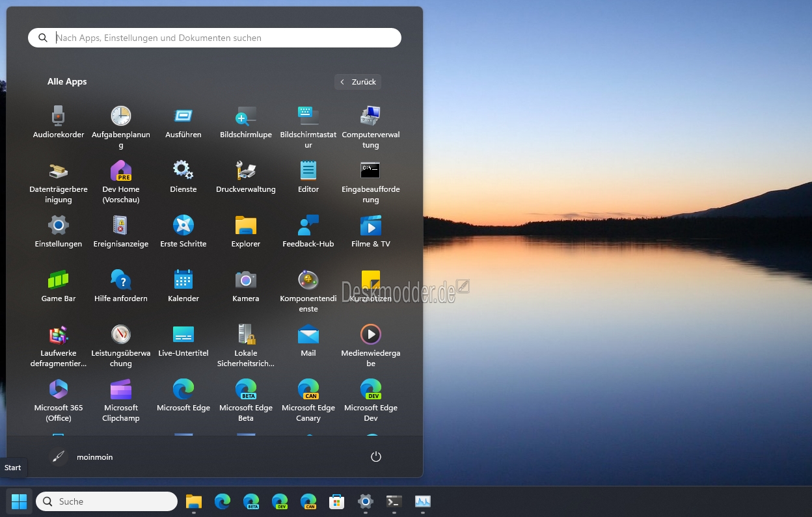The height and width of the screenshot is (517, 812).
Task: Launch the Kamera app
Action: [x=246, y=286]
